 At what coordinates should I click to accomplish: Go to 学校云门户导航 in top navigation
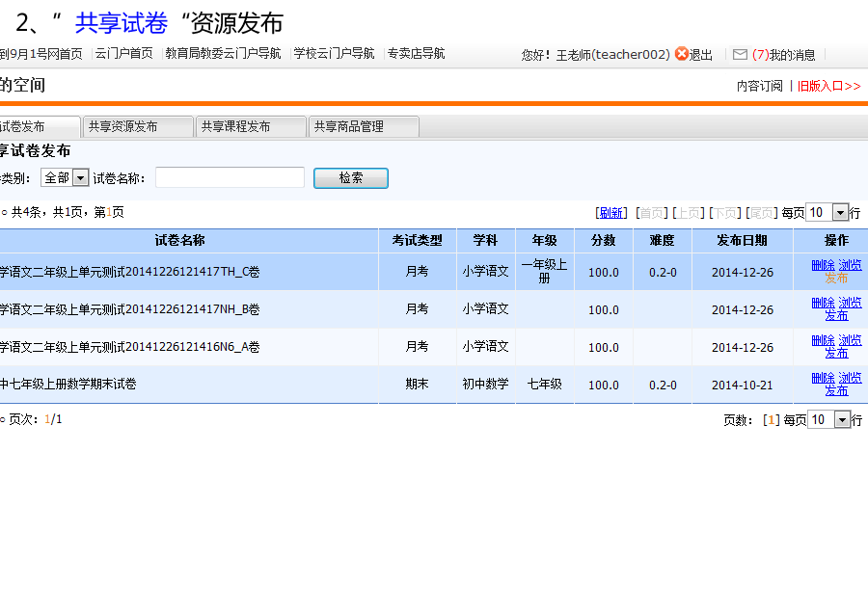[x=334, y=54]
